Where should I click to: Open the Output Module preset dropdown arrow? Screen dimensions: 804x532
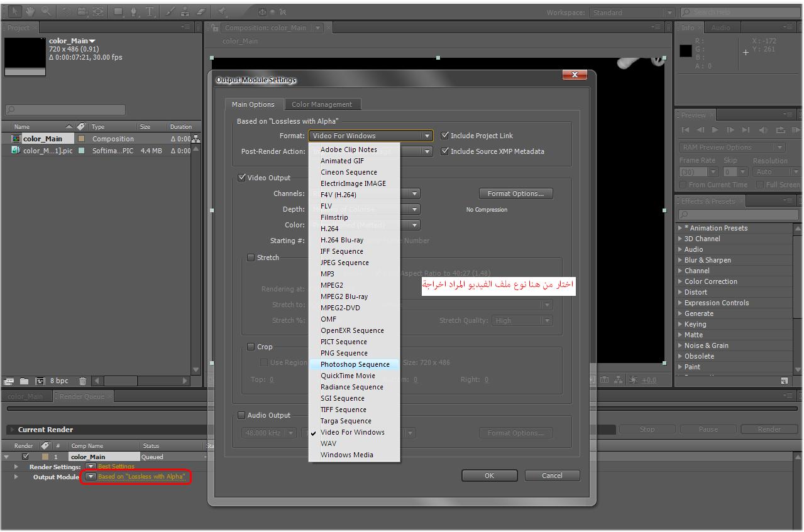pyautogui.click(x=91, y=477)
